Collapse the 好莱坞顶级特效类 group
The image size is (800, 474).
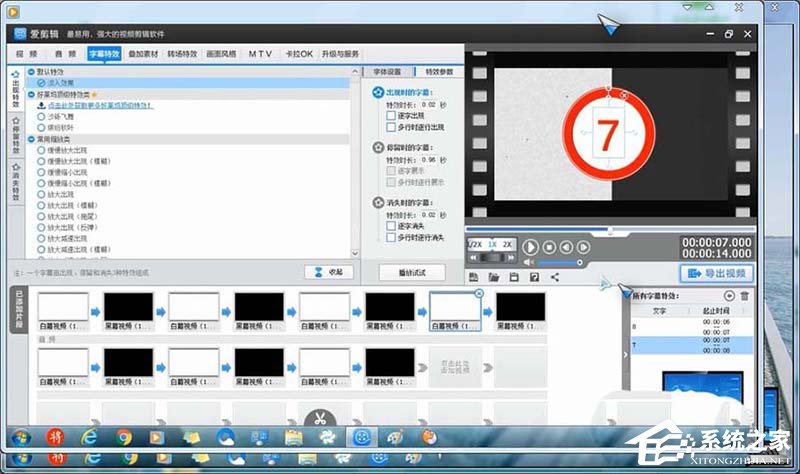click(x=32, y=94)
